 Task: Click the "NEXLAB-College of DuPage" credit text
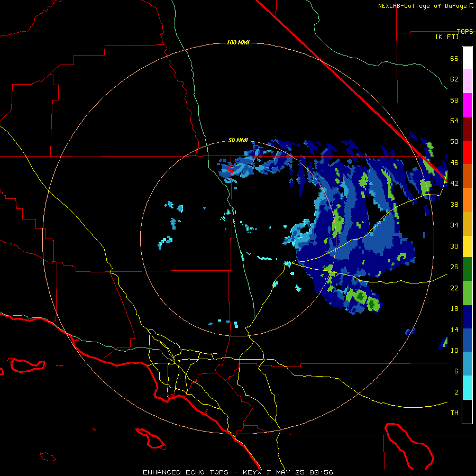[422, 6]
